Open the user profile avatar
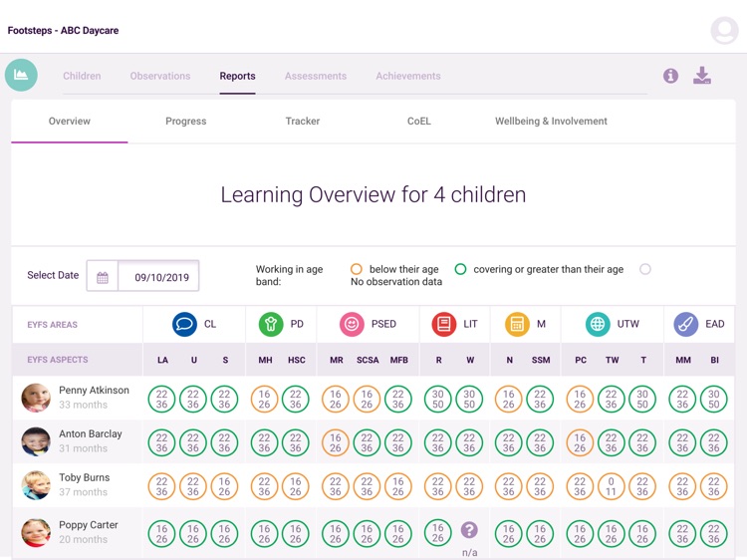 pos(724,31)
